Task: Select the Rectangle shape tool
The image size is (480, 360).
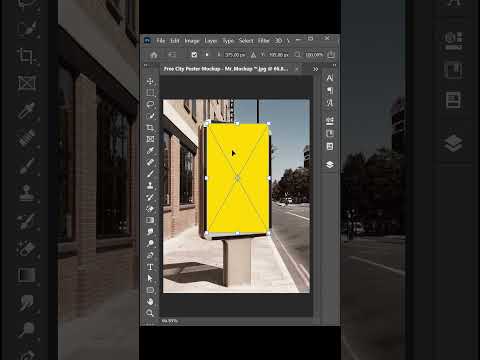Action: pyautogui.click(x=150, y=290)
